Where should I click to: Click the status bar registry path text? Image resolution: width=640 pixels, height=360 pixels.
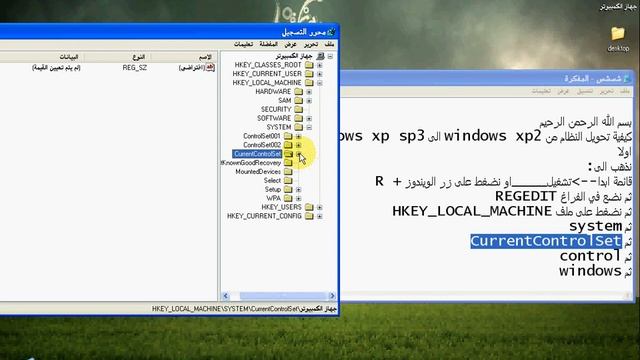click(x=244, y=309)
